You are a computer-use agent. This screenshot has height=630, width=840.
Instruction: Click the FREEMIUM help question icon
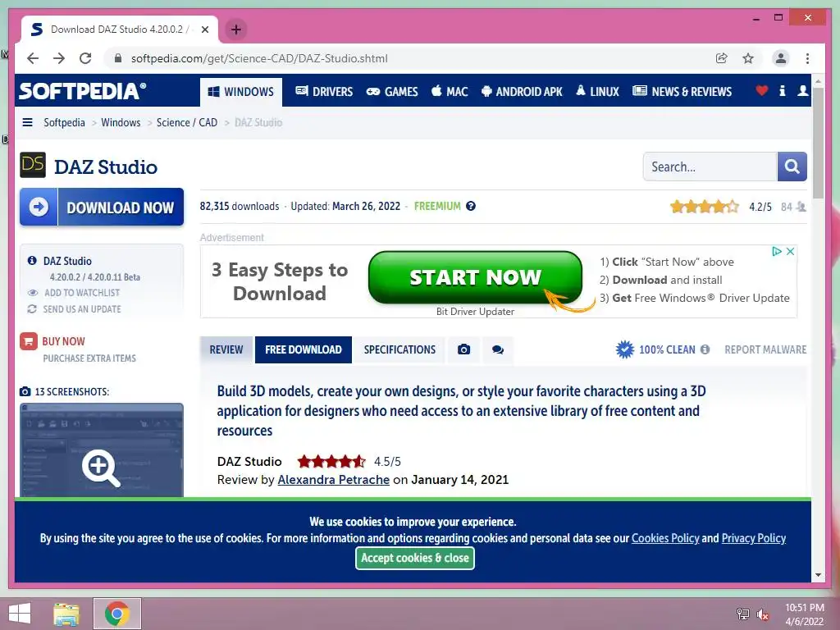tap(470, 206)
